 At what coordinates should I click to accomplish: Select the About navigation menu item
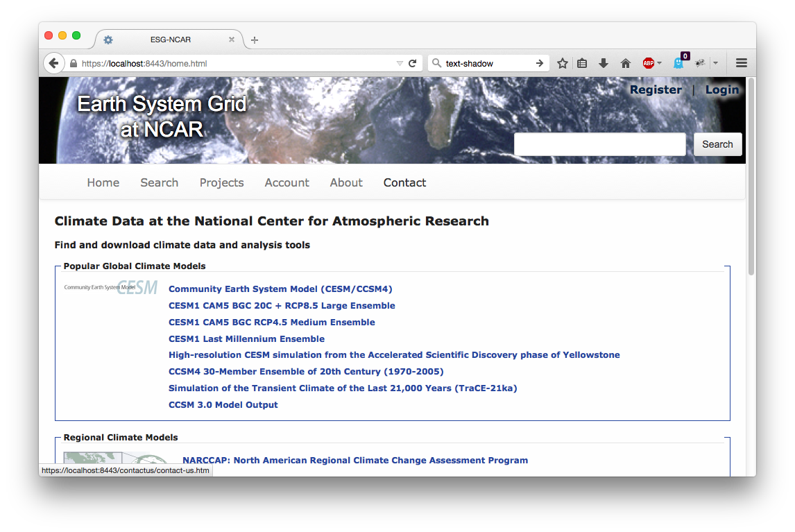[x=346, y=182]
